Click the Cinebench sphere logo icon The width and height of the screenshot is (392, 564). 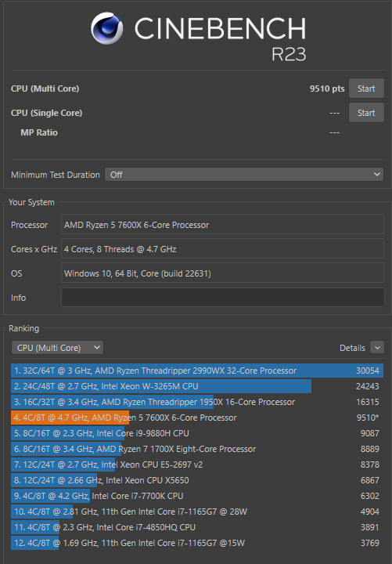106,28
